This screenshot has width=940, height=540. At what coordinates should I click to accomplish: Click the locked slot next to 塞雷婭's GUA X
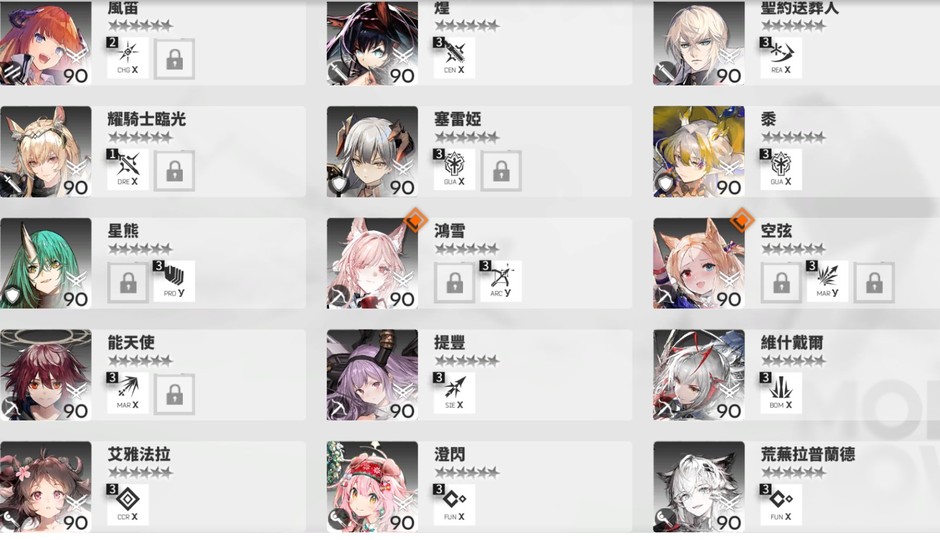501,171
